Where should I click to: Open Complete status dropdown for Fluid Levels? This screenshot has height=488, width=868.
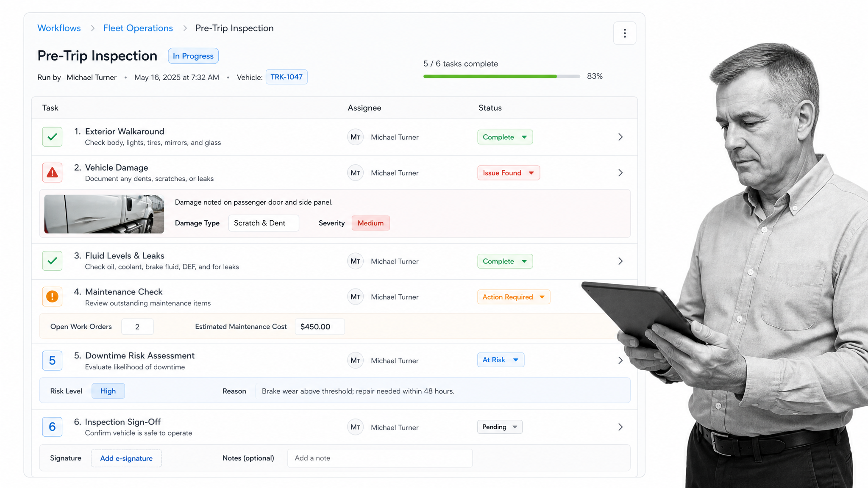click(505, 261)
